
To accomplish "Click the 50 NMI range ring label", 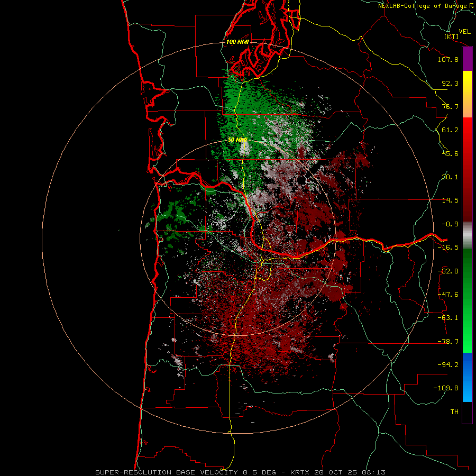I will [237, 140].
